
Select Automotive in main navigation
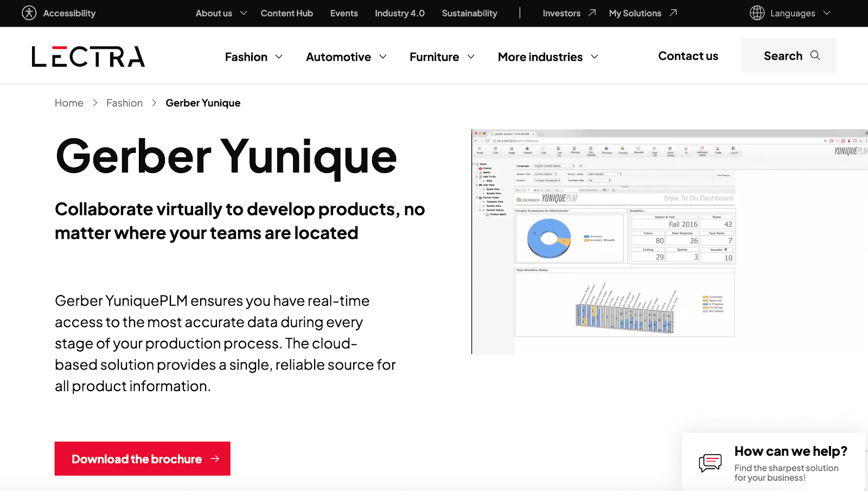(x=339, y=57)
